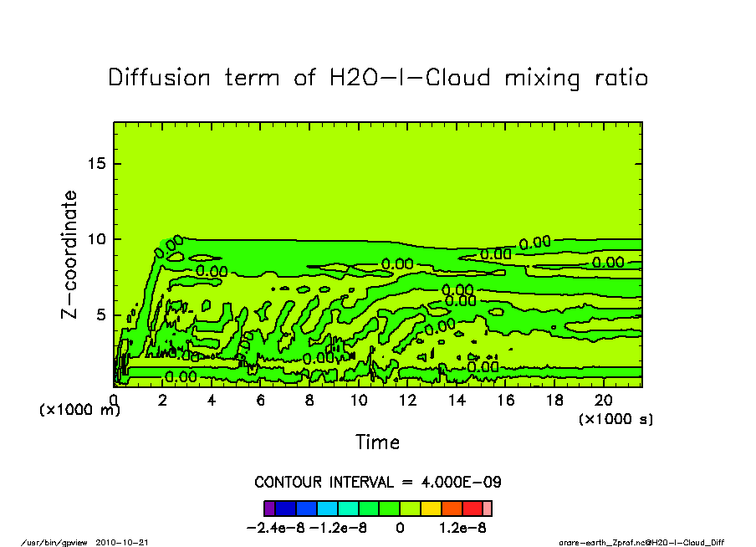Viewport: 756px width, 547px height.
Task: Pick the purple swatch in the color bar
Action: [268, 509]
